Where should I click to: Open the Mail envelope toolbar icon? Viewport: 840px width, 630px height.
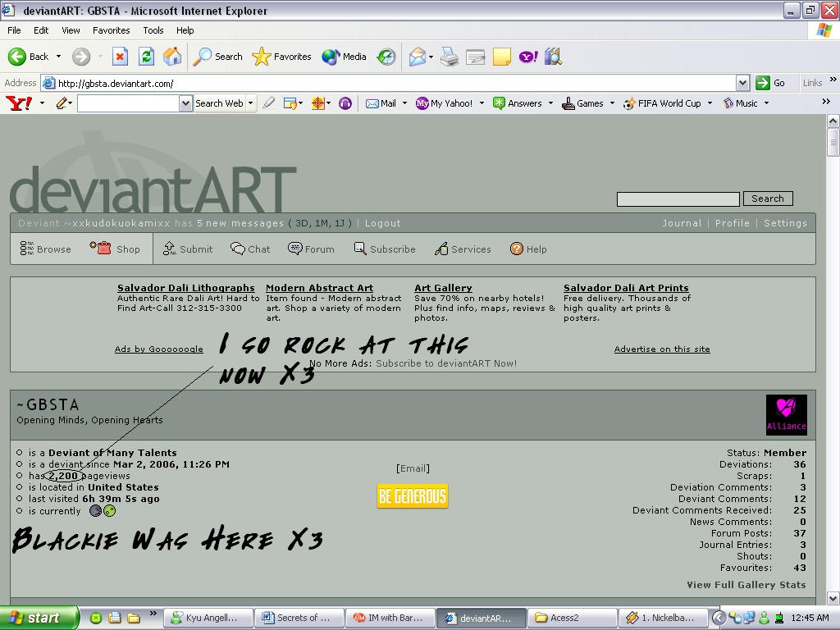418,57
